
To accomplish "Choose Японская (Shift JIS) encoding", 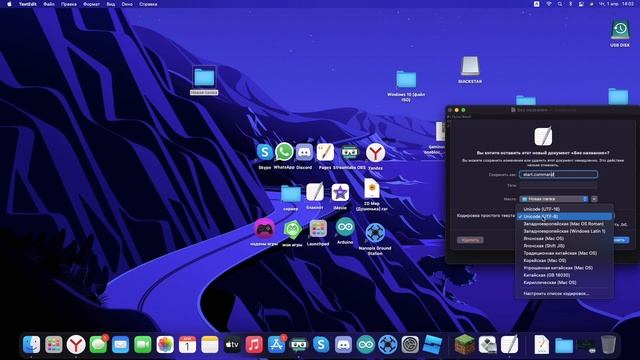I will pyautogui.click(x=564, y=246).
